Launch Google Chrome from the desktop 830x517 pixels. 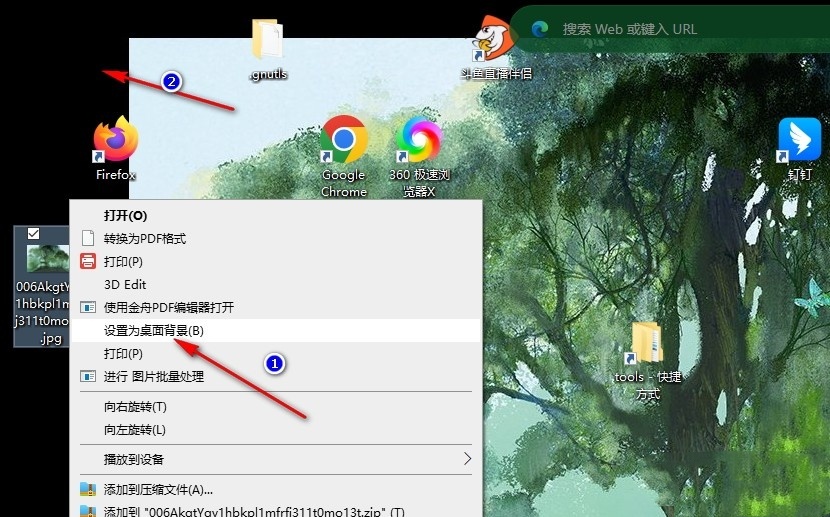tap(344, 141)
